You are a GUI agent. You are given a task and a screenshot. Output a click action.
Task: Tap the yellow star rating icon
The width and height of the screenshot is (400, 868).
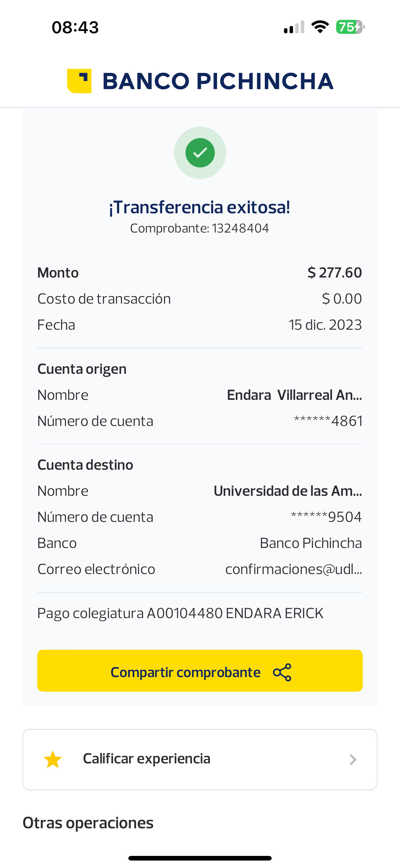point(53,759)
